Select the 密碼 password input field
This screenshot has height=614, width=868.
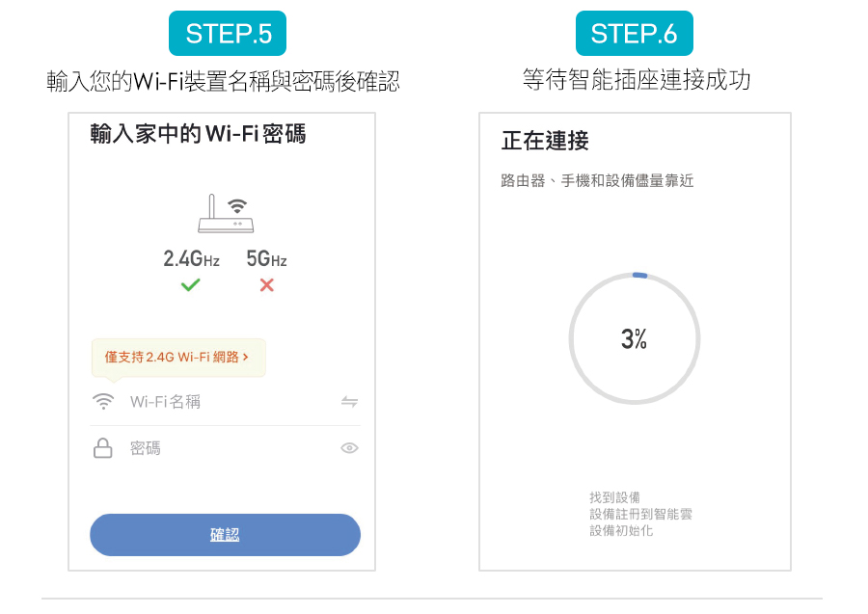pos(226,448)
